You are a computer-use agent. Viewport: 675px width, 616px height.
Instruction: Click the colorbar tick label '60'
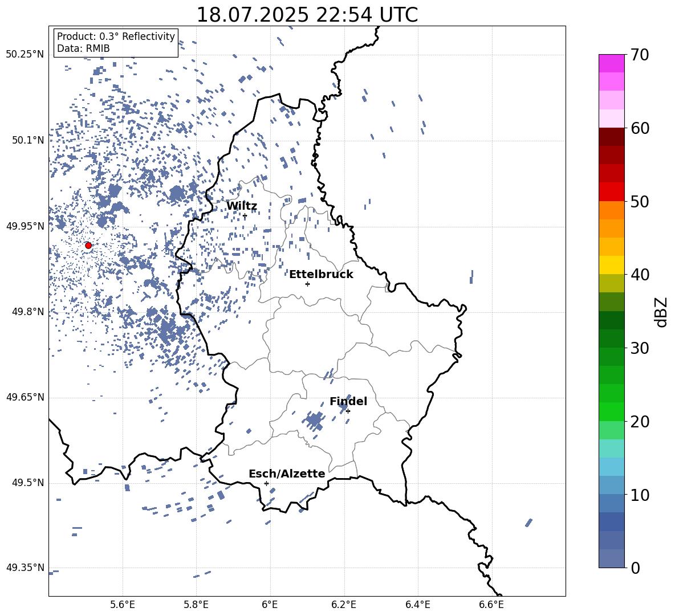640,128
